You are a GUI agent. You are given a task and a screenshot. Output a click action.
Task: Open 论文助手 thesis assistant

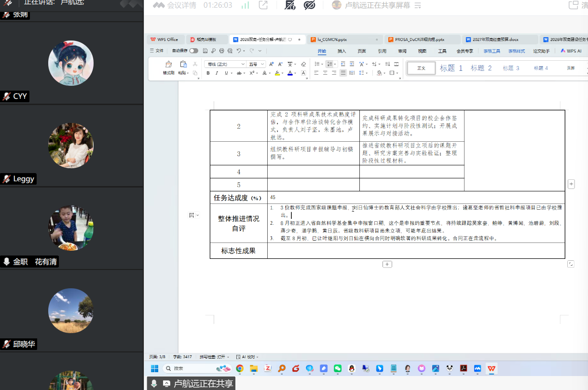541,51
